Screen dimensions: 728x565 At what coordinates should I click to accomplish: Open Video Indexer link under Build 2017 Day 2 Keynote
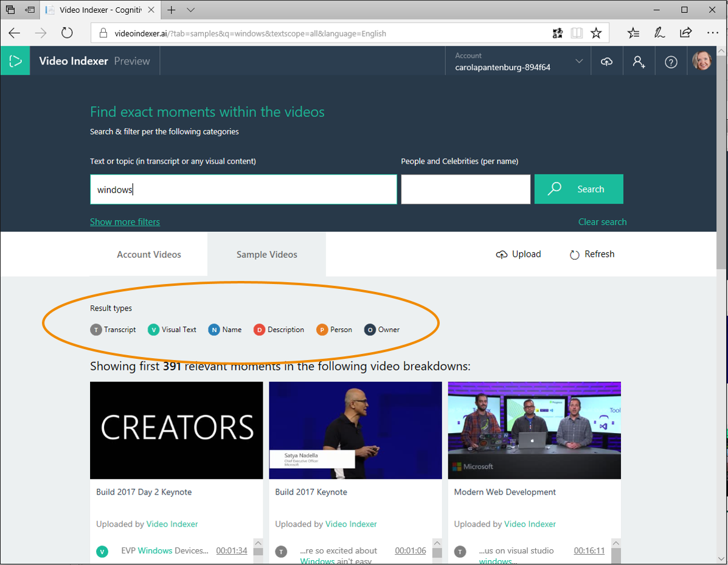(172, 524)
